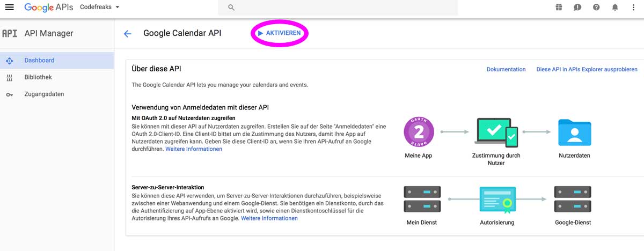
Task: Click the Autorisierung certificate icon
Action: click(497, 200)
